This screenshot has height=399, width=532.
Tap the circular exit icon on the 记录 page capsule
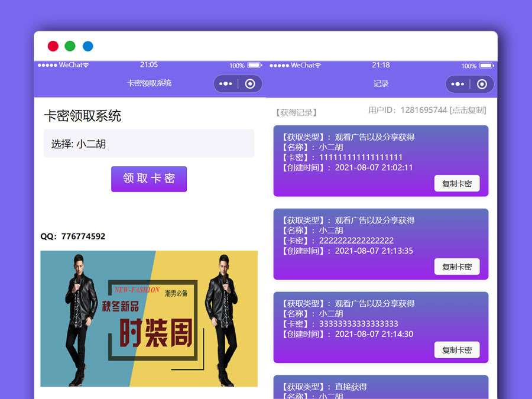[x=482, y=83]
